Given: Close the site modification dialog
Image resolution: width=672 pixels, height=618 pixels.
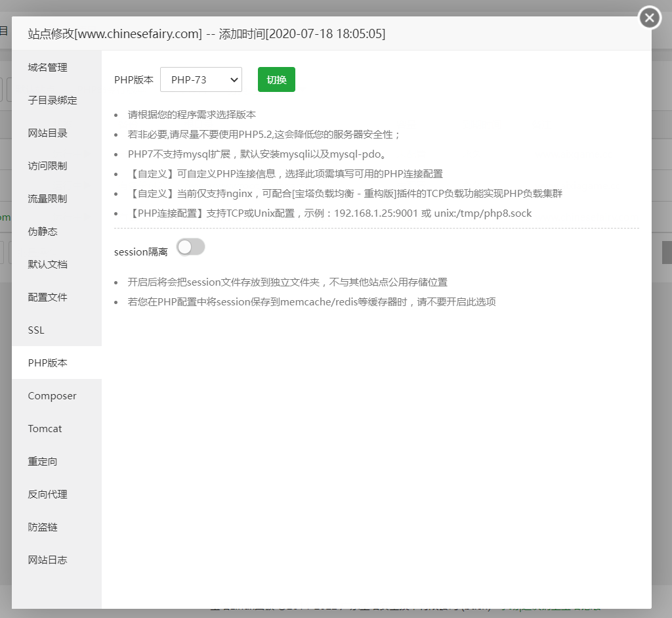Looking at the screenshot, I should point(649,18).
